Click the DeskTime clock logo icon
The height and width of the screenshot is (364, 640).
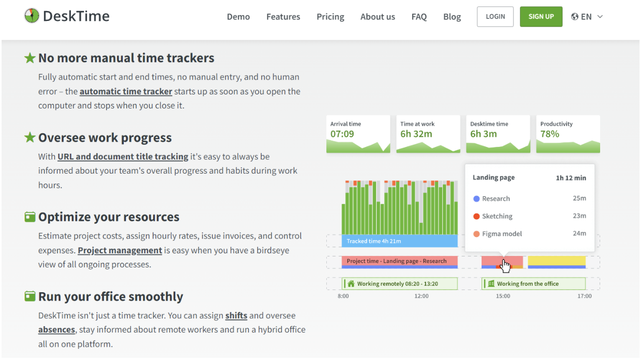click(31, 16)
